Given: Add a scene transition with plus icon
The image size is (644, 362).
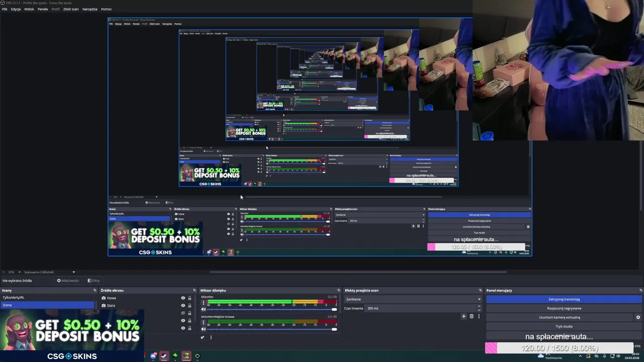Looking at the screenshot, I should click(464, 316).
